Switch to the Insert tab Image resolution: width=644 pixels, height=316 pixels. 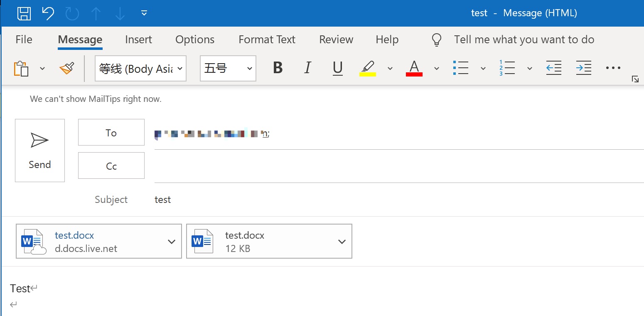138,39
